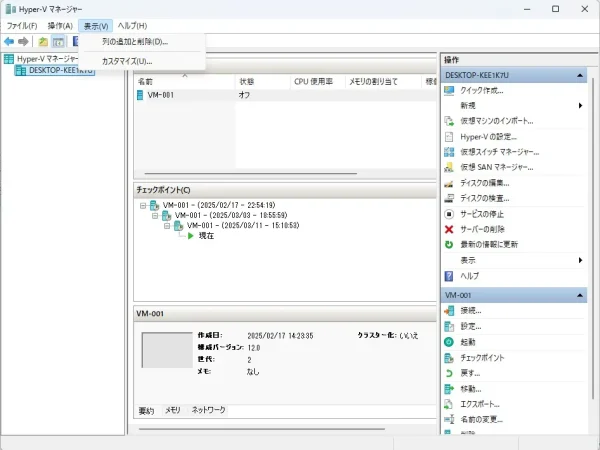
Task: Switch to the ネットワーク tab
Action: [x=209, y=410]
